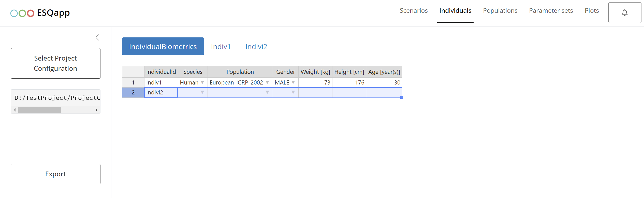Open the Indiv1 sheet tab
The height and width of the screenshot is (198, 644).
click(x=221, y=47)
